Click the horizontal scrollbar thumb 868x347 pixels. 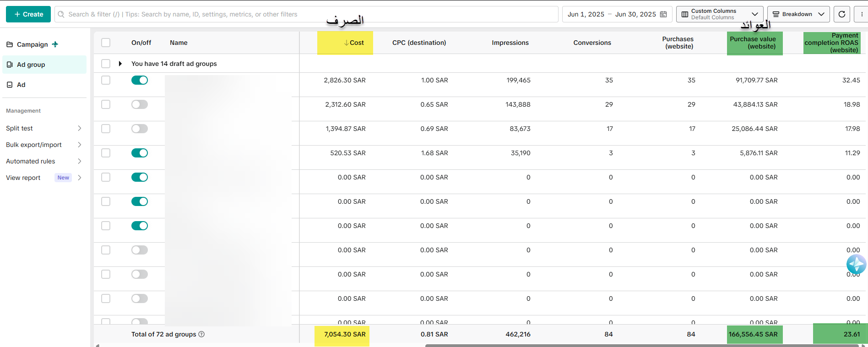[642, 346]
